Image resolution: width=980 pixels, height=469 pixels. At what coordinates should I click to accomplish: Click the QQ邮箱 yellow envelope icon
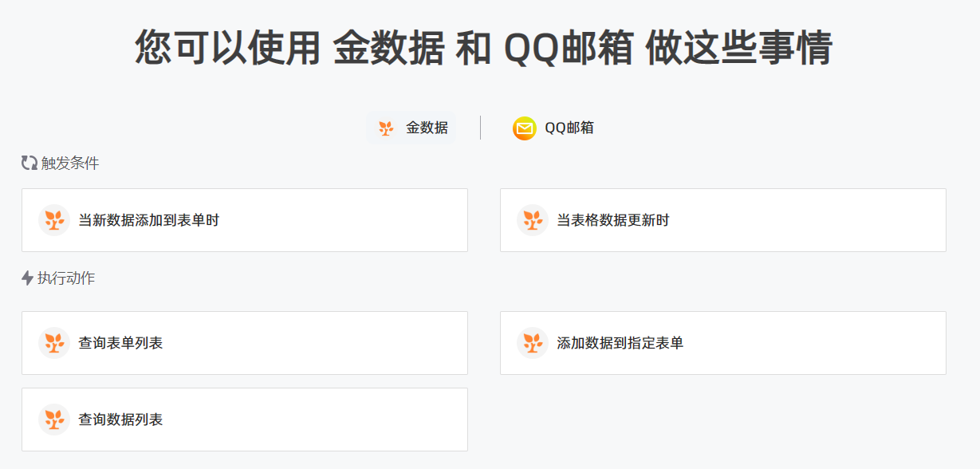(x=525, y=128)
